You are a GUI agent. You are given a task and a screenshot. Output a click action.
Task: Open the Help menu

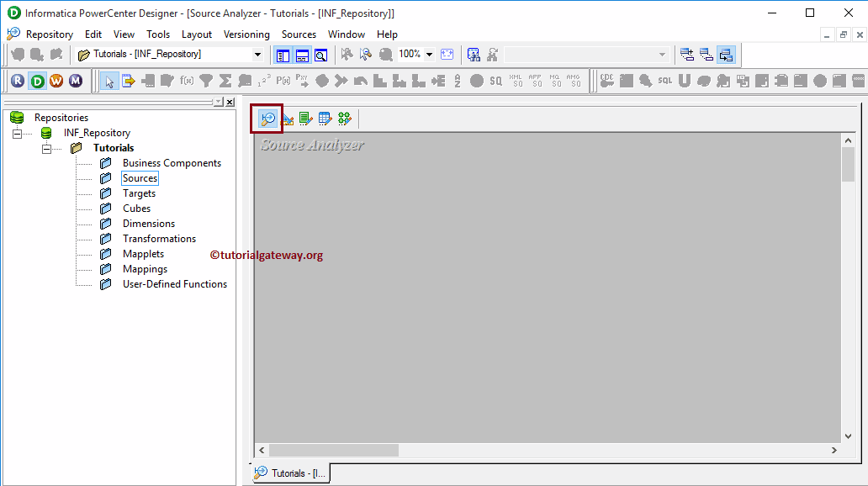point(387,34)
